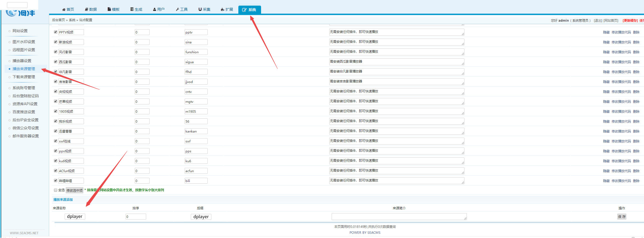Click 修改播放代码 for the 西瓜影音 row
The width and height of the screenshot is (644, 238).
point(621,62)
